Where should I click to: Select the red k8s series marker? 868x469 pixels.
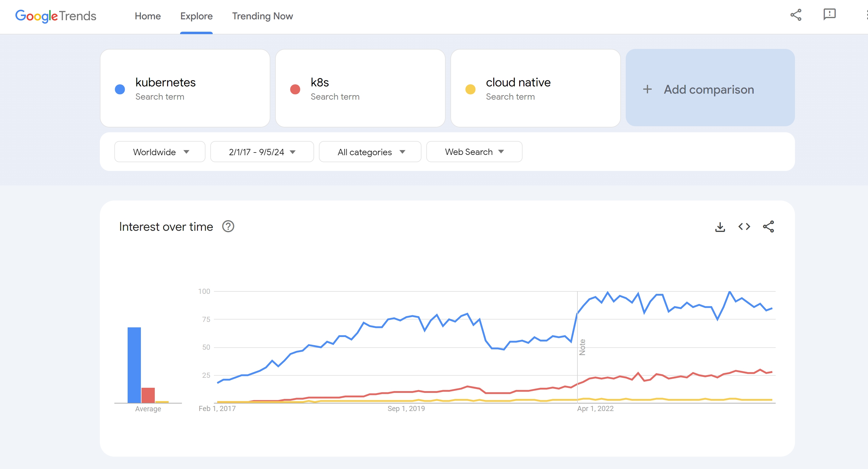pos(295,89)
